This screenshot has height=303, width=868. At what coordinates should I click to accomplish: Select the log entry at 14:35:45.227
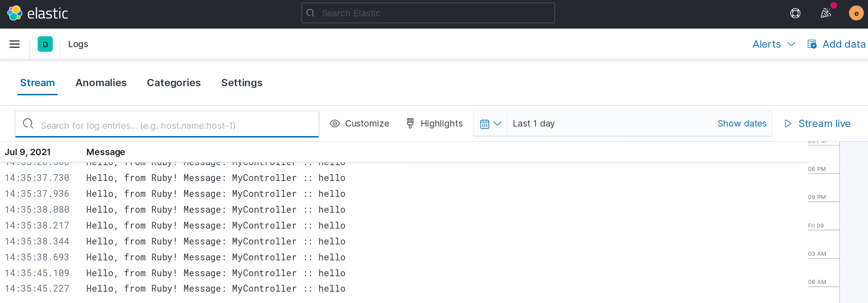(x=404, y=288)
